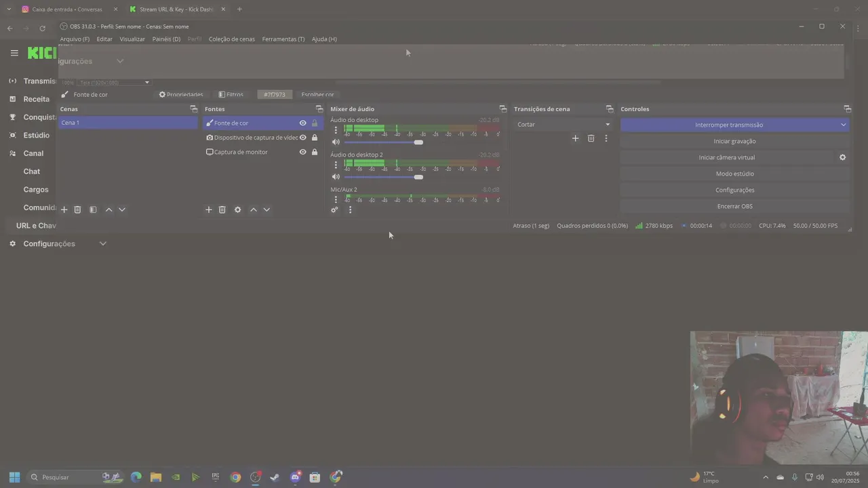Viewport: 868px width, 488px height.
Task: Open virtual camera settings gear
Action: tap(843, 157)
